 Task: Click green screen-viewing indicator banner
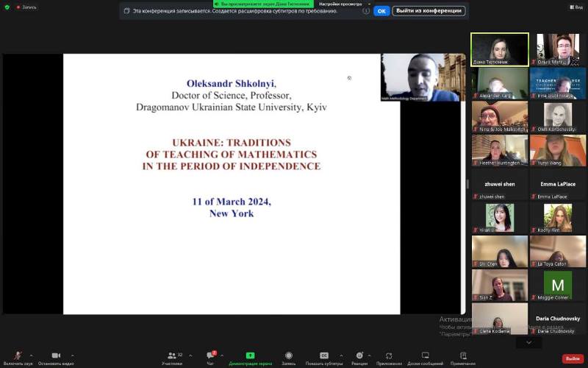pyautogui.click(x=263, y=4)
